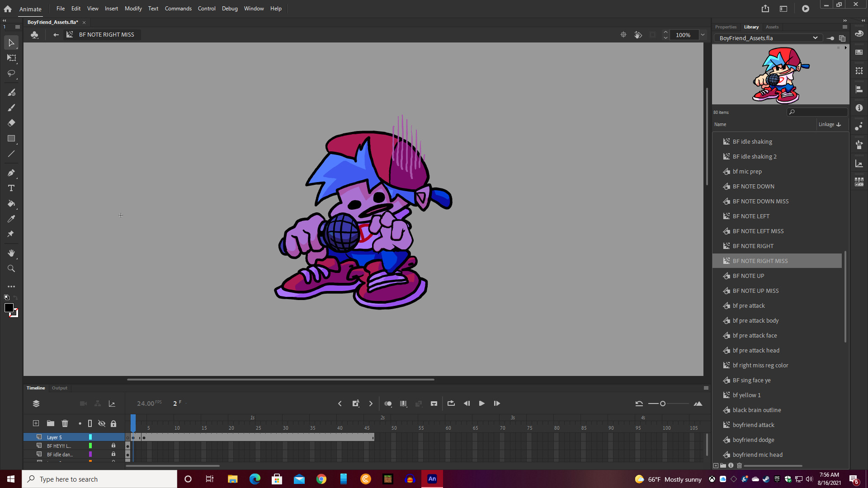
Task: Select the Eraser tool
Action: click(11, 123)
